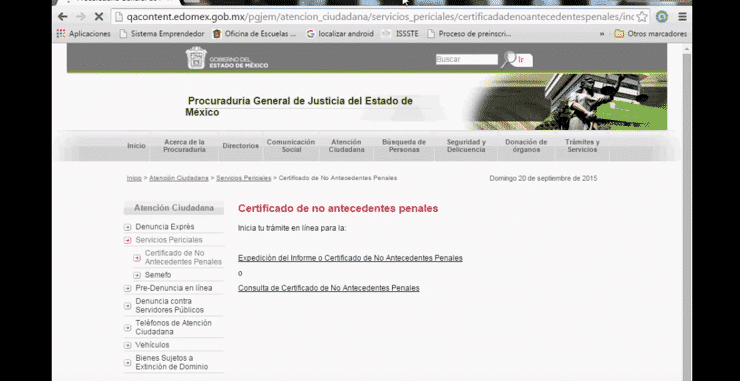740x381 pixels.
Task: Click the browser forward arrow
Action: coord(81,17)
